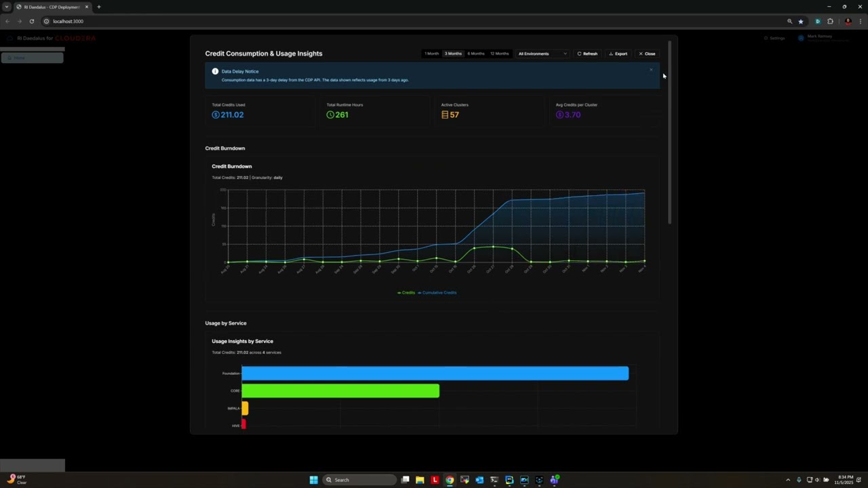Screen dimensions: 868x488
Task: Open the weather widget on the taskbar
Action: tap(16, 479)
